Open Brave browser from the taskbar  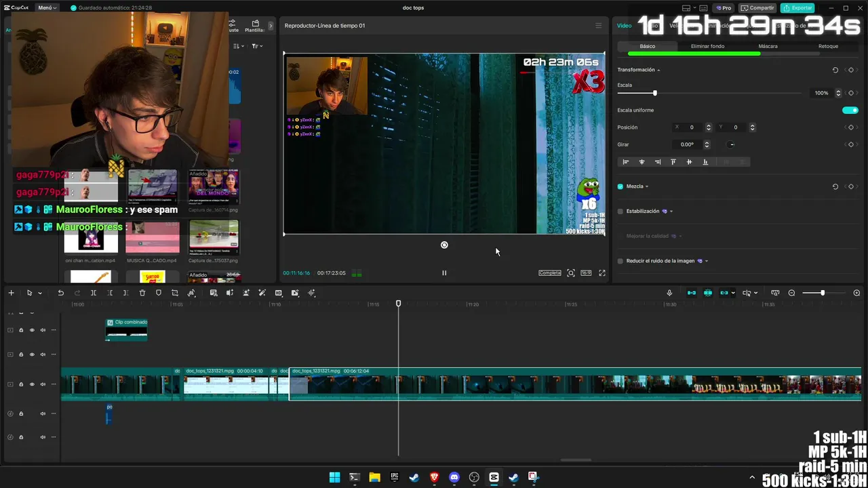coord(434,477)
